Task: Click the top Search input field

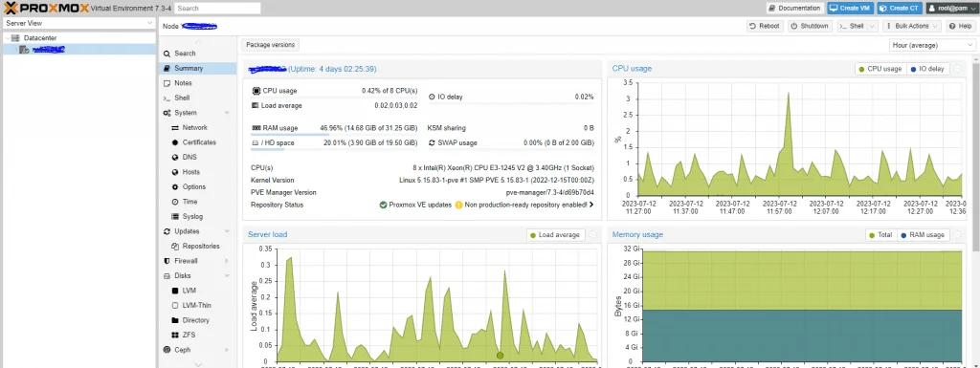Action: tap(217, 8)
